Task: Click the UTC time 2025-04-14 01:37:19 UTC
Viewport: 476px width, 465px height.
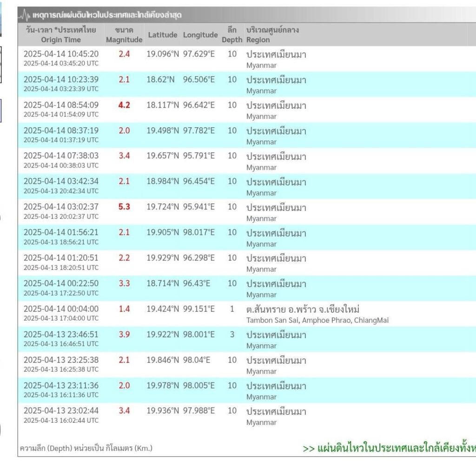Action: click(61, 140)
